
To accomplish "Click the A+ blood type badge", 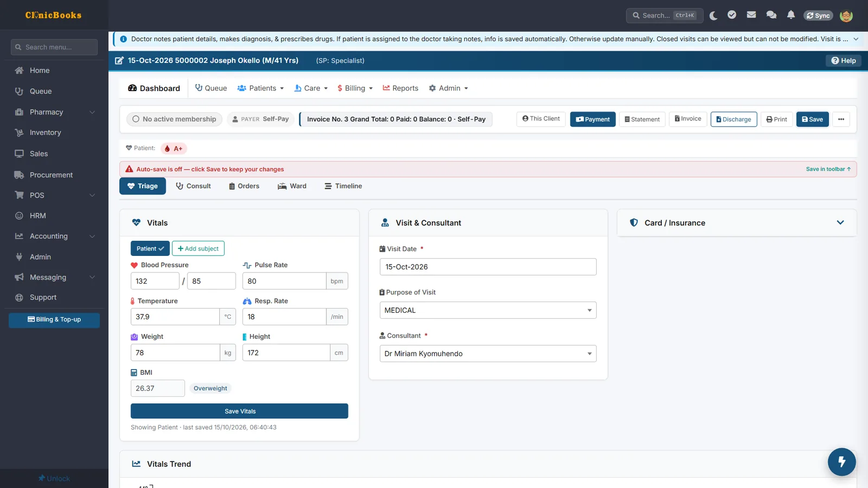I will tap(174, 149).
